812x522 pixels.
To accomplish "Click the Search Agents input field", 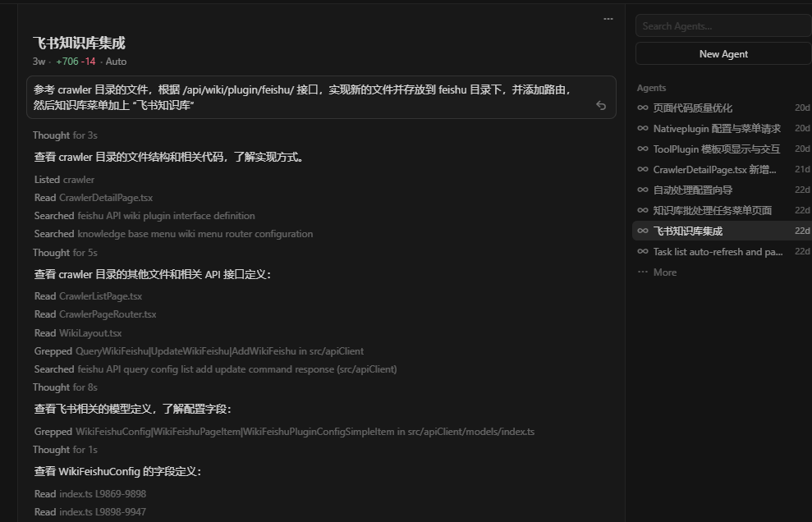I will [723, 26].
